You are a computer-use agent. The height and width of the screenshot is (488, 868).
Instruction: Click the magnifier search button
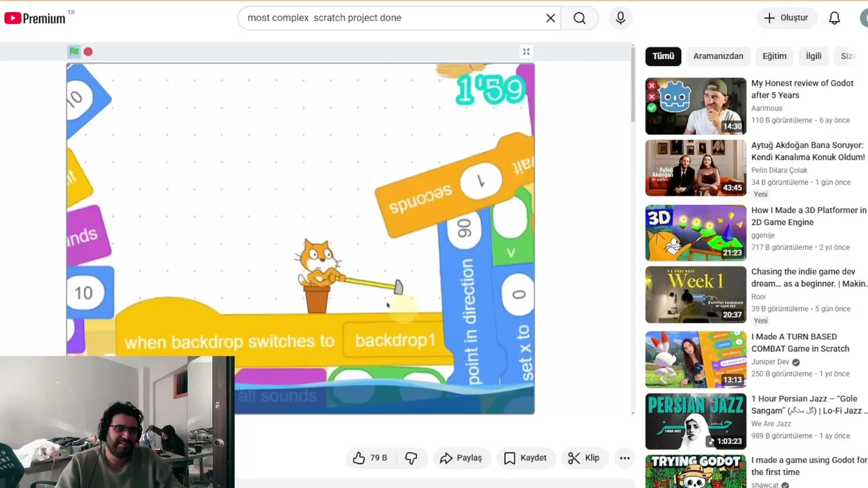pos(580,18)
